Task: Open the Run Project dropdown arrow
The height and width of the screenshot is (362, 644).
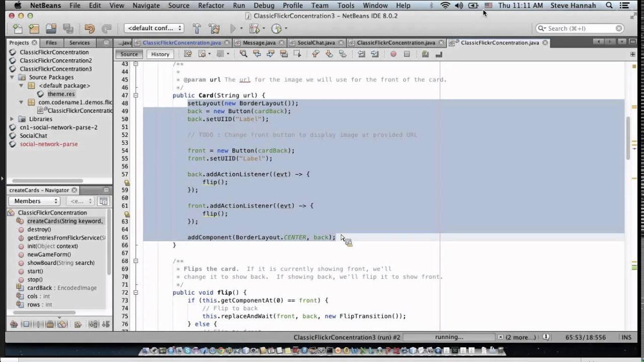Action: coord(241,29)
